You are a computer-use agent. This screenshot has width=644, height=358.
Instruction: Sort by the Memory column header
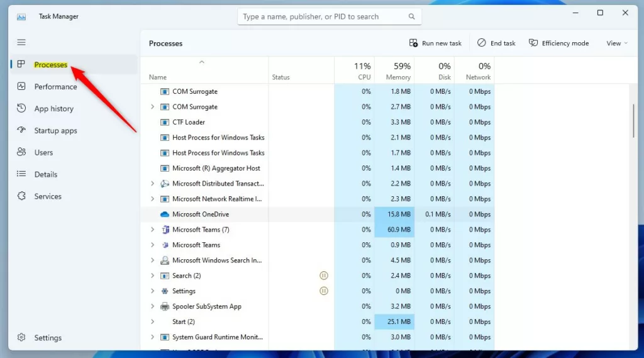[394, 70]
